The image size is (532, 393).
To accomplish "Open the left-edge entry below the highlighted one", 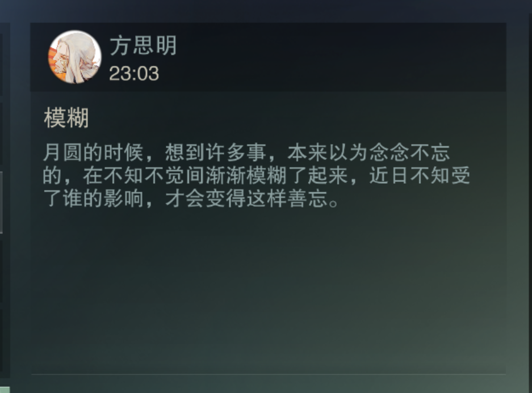I will tap(1, 271).
